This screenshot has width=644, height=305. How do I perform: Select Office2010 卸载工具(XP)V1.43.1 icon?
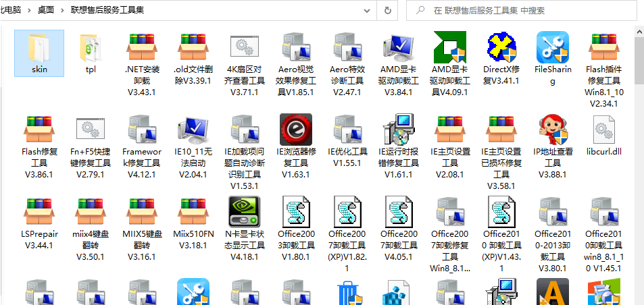(501, 212)
